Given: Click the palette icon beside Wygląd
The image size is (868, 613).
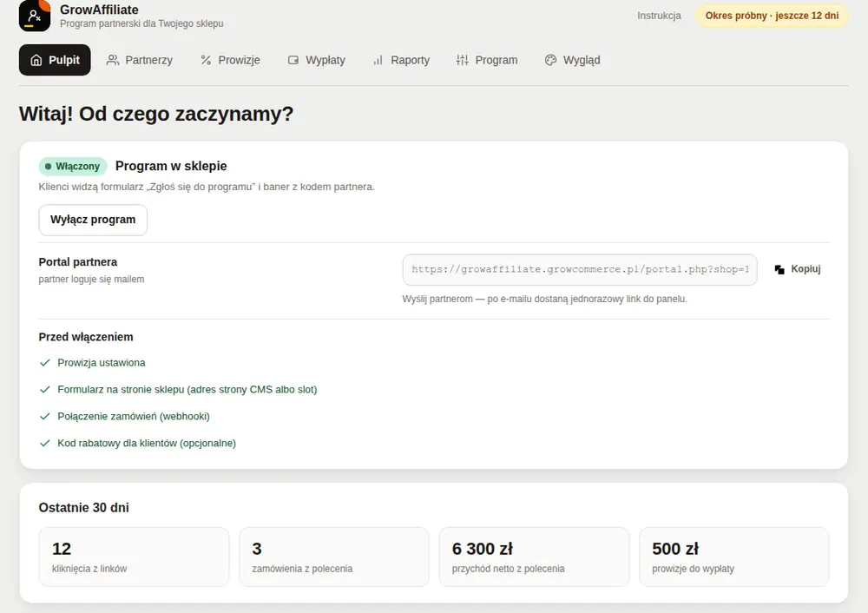Looking at the screenshot, I should pos(550,60).
